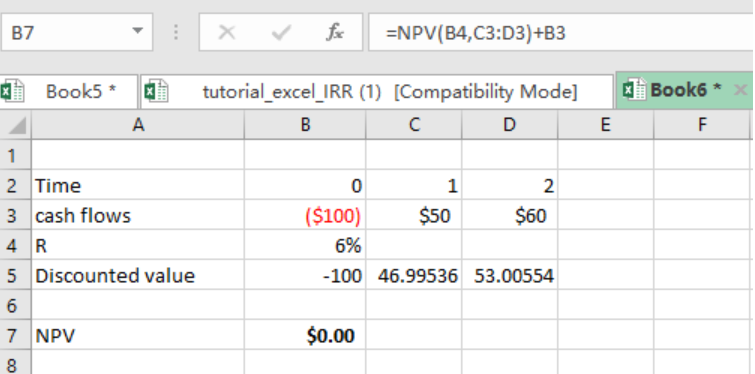Select row 8 header
Image resolution: width=755 pixels, height=374 pixels.
point(15,362)
